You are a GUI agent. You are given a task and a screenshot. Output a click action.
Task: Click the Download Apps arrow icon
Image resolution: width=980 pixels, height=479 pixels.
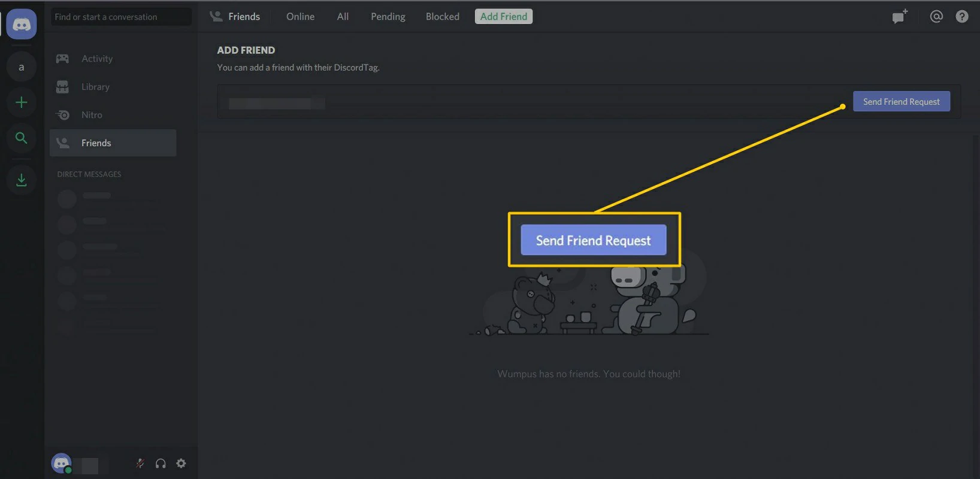22,180
